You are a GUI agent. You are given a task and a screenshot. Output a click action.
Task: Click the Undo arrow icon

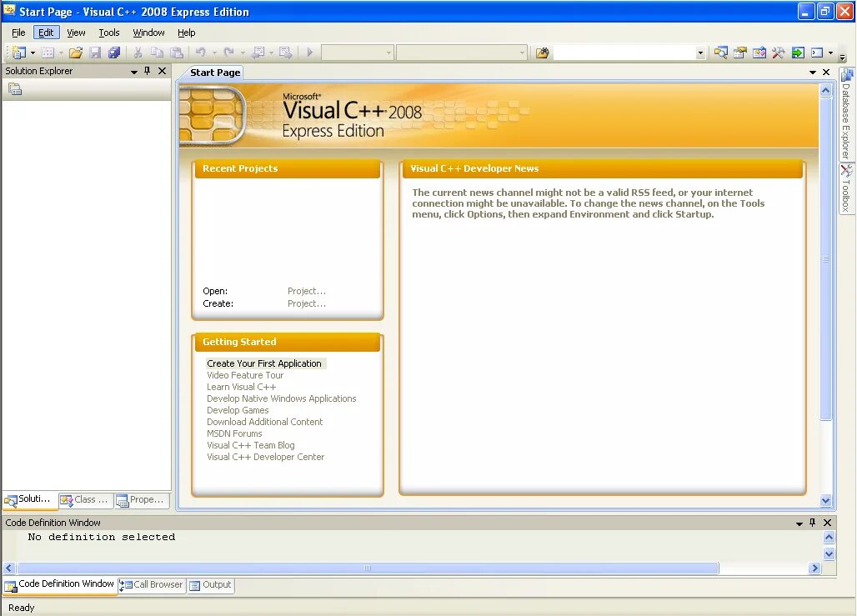[201, 53]
